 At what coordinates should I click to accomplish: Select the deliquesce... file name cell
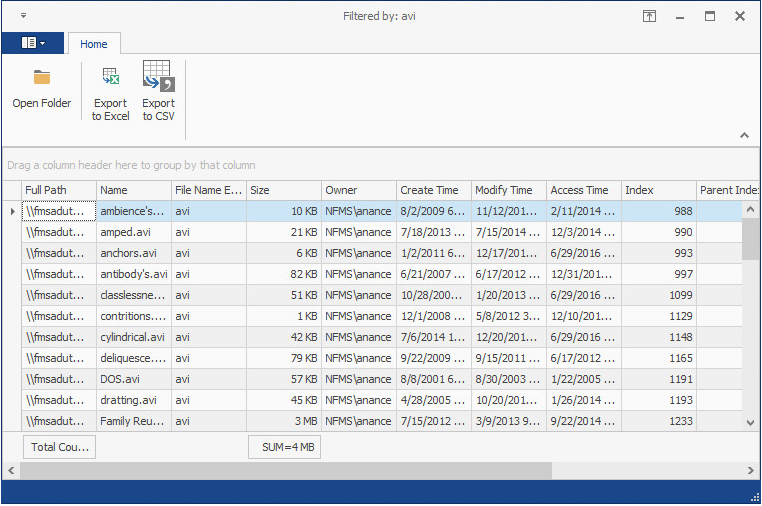pos(134,358)
